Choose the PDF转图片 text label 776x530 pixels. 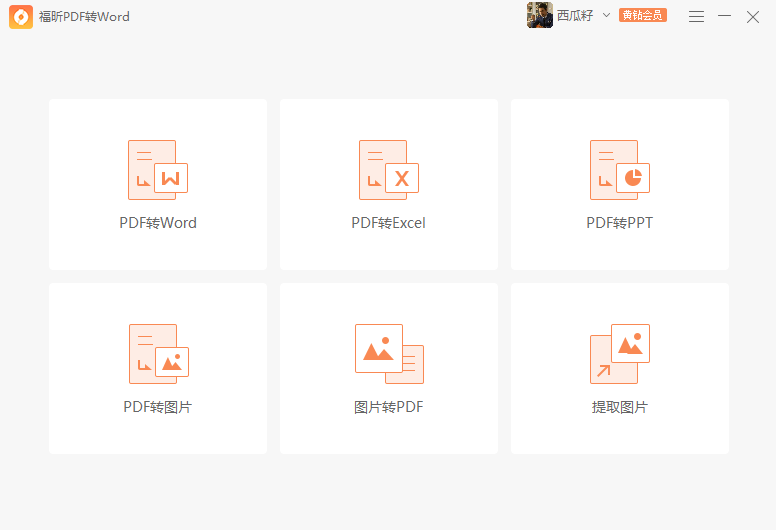click(x=157, y=407)
